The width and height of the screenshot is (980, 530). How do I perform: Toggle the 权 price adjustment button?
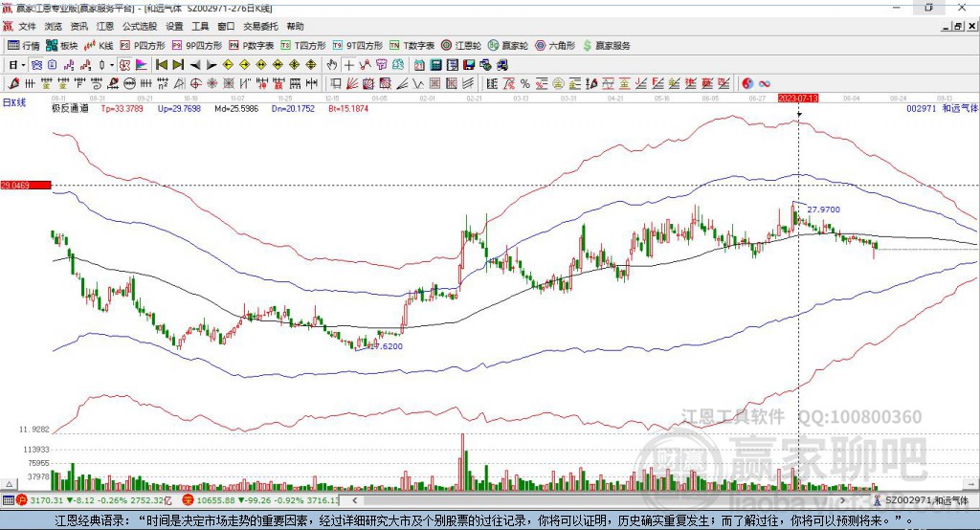point(124,65)
